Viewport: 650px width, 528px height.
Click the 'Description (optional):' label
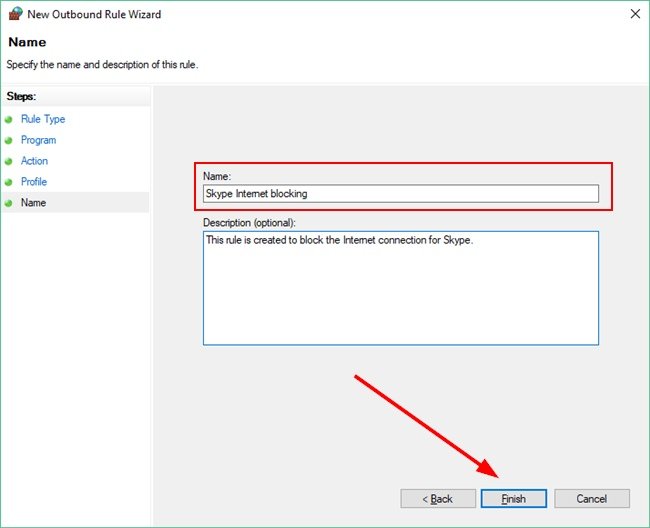249,223
